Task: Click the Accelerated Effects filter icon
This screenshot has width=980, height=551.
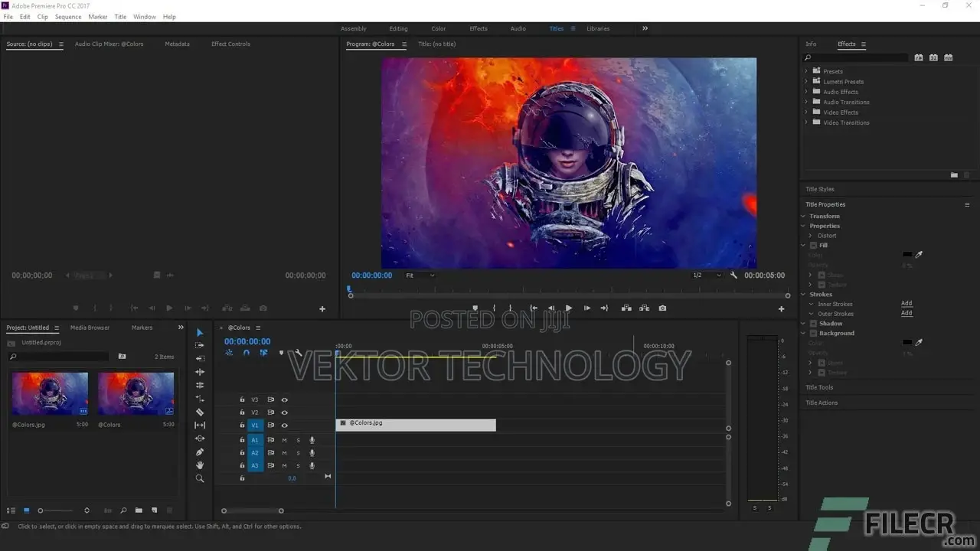Action: (918, 57)
